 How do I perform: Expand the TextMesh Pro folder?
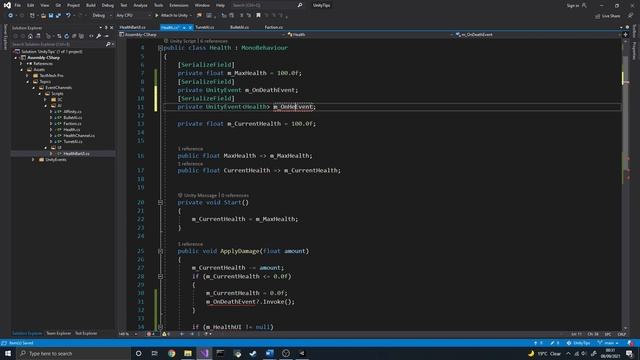tap(28, 76)
